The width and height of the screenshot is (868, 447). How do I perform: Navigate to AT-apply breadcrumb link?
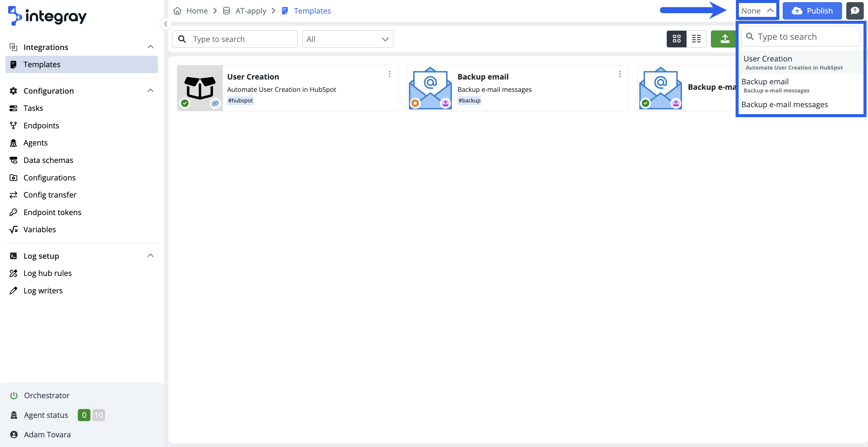pos(250,11)
